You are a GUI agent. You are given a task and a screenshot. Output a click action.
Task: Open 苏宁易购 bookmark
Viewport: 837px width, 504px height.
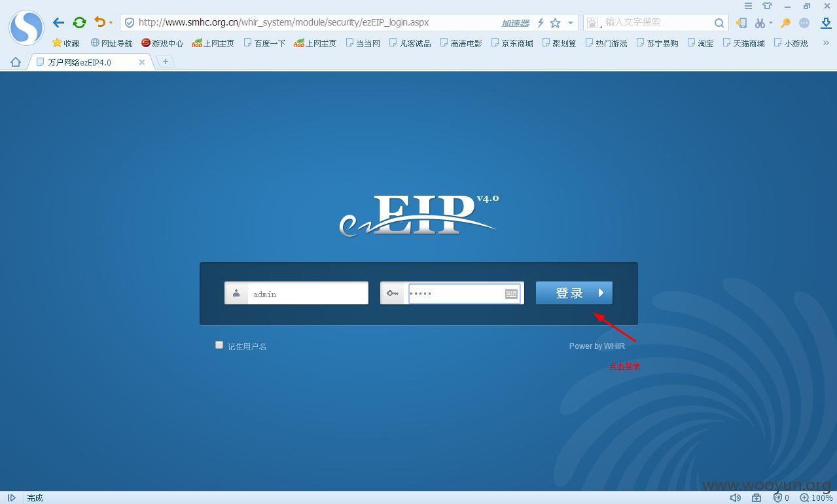658,43
